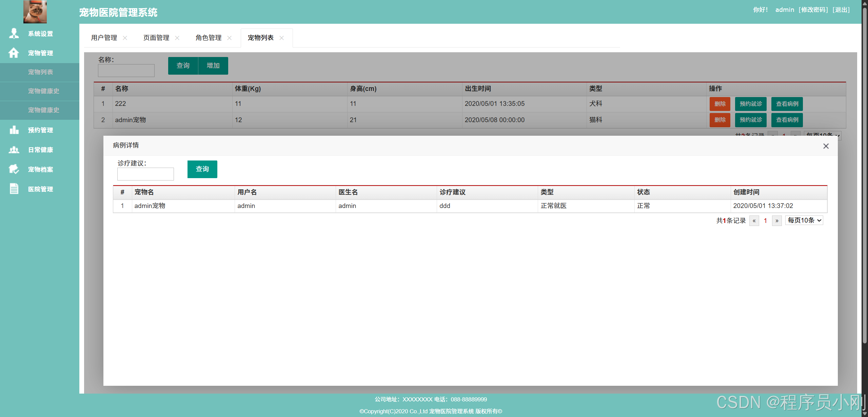The width and height of the screenshot is (868, 417).
Task: Go to previous page in dialog pagination
Action: (754, 221)
